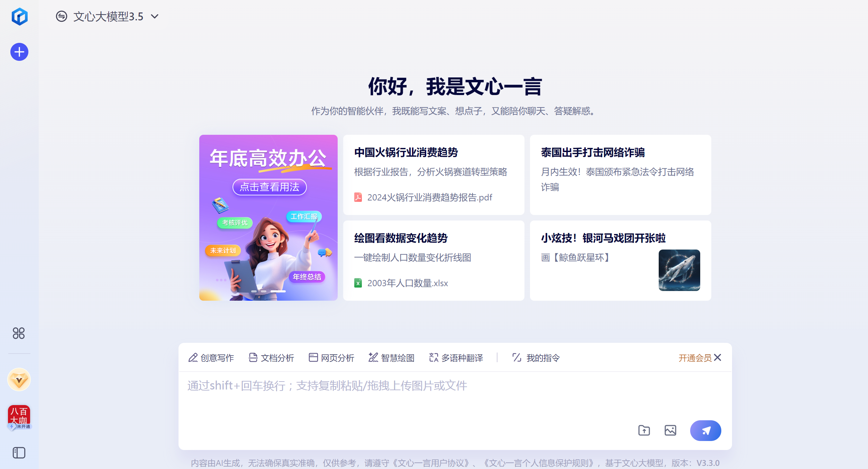This screenshot has height=469, width=868.
Task: Open the apps grid icon in the sidebar
Action: tap(19, 333)
